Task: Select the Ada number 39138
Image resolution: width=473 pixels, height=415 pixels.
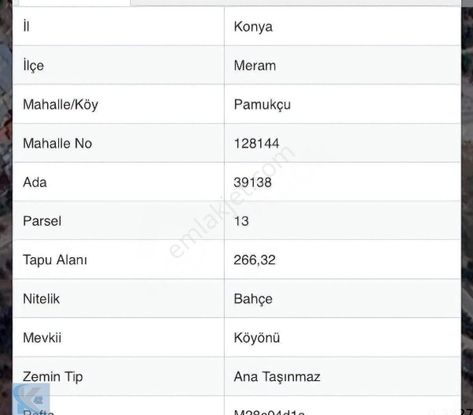Action: [252, 182]
